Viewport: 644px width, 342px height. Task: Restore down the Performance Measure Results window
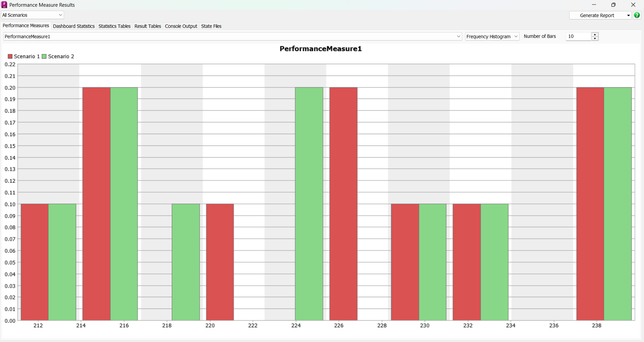613,5
